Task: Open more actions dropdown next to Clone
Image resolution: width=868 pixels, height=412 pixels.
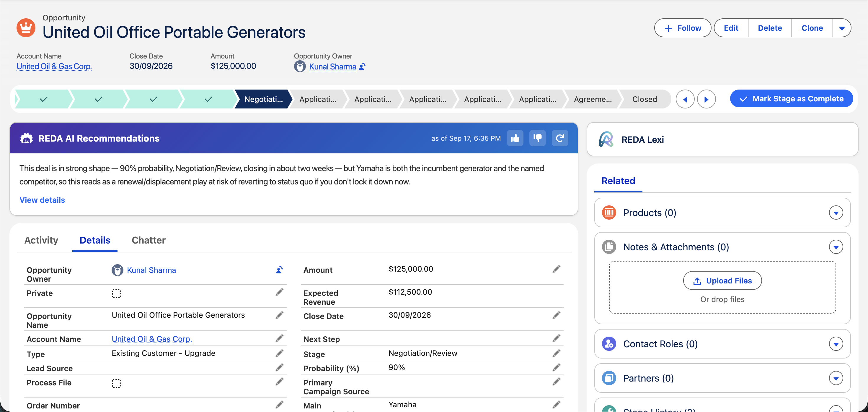Action: [842, 28]
